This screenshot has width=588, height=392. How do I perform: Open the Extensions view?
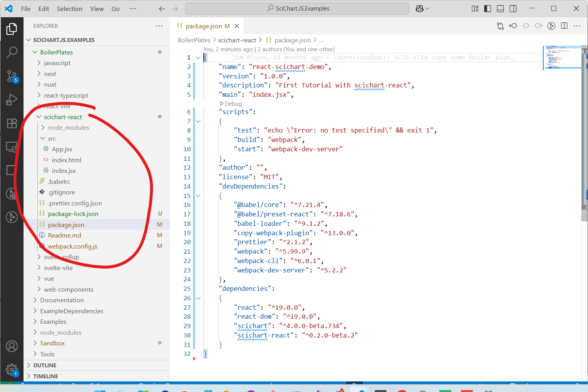click(12, 123)
